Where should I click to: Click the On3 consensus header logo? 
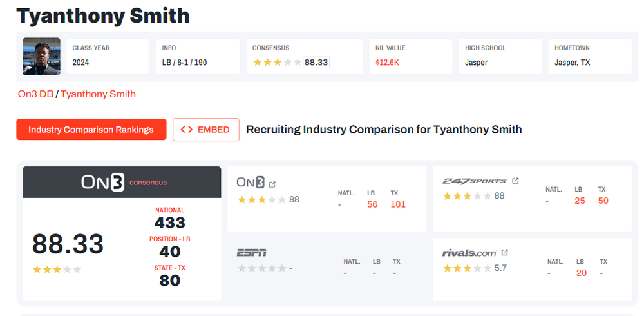click(103, 183)
